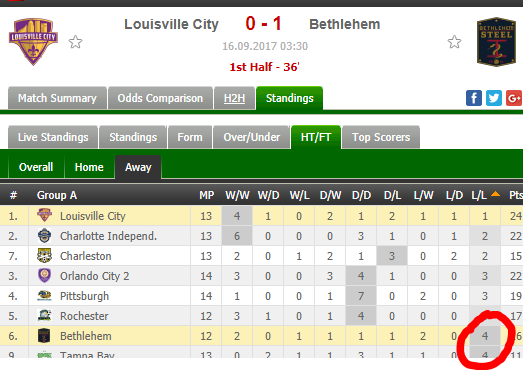
Task: Click Orlando City 2 logo in table
Action: pos(44,276)
